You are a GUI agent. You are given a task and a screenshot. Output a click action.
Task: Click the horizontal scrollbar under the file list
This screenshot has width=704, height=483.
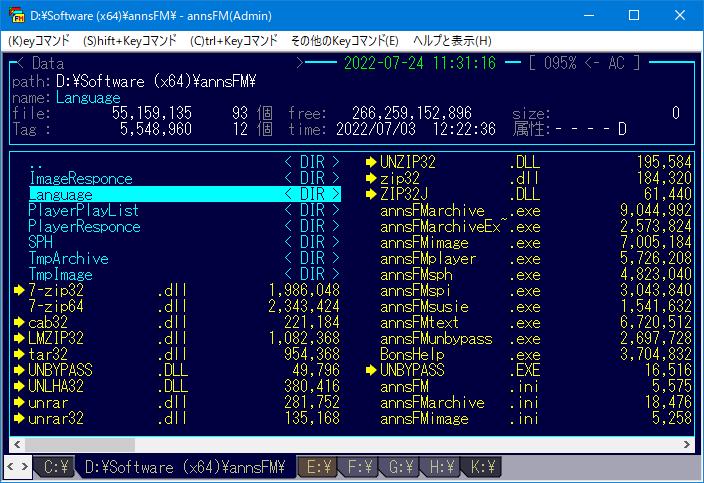pyautogui.click(x=350, y=441)
